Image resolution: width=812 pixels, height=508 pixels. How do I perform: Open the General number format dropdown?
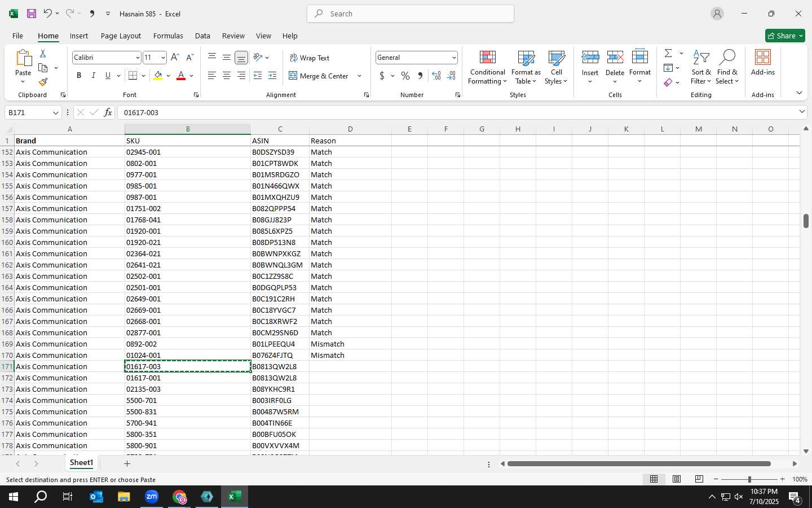[453, 58]
